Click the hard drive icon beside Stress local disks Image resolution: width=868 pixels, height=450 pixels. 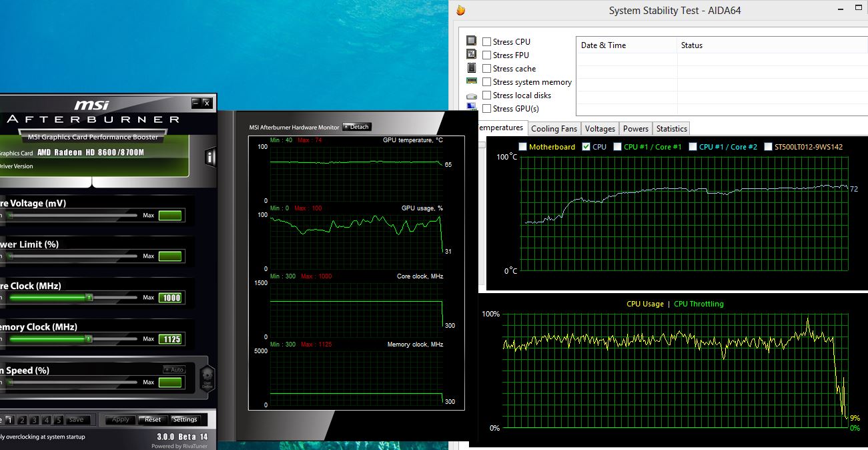point(472,95)
